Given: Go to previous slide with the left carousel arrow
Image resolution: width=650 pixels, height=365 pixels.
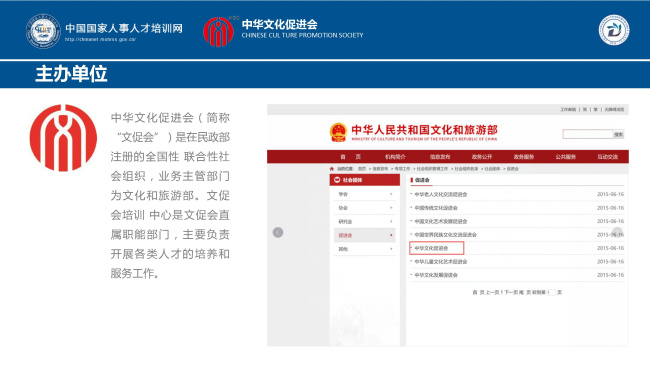Looking at the screenshot, I should pos(278,232).
